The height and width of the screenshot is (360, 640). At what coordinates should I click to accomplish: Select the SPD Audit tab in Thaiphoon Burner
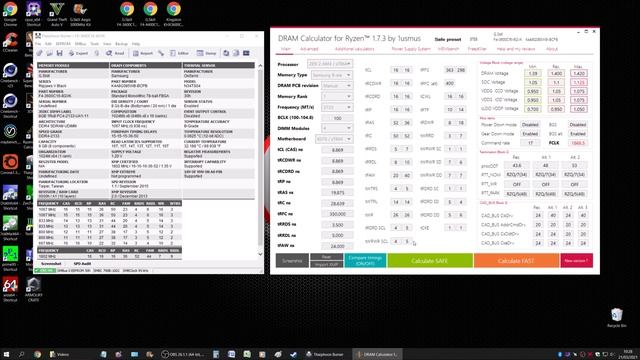(x=82, y=264)
